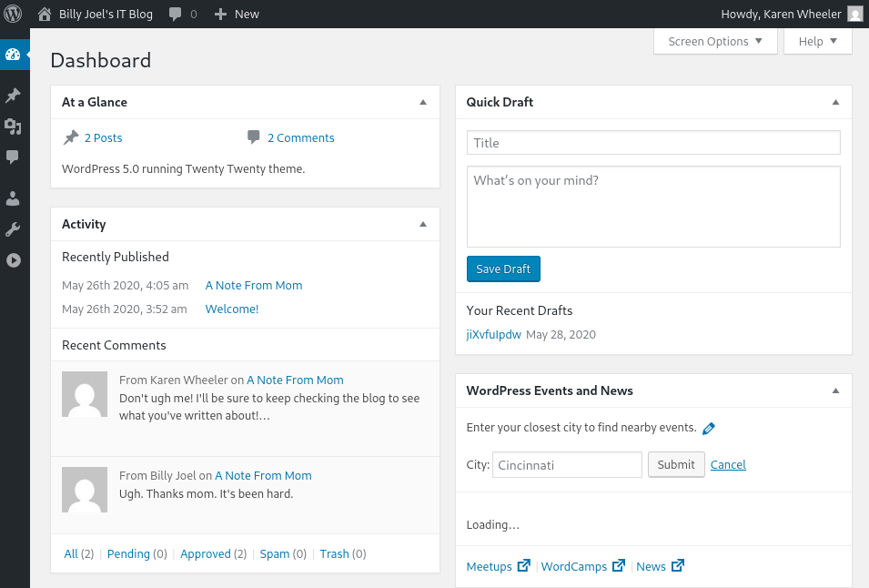Open Karen Wheeler's avatar in admin bar
The height and width of the screenshot is (588, 869).
[x=855, y=14]
